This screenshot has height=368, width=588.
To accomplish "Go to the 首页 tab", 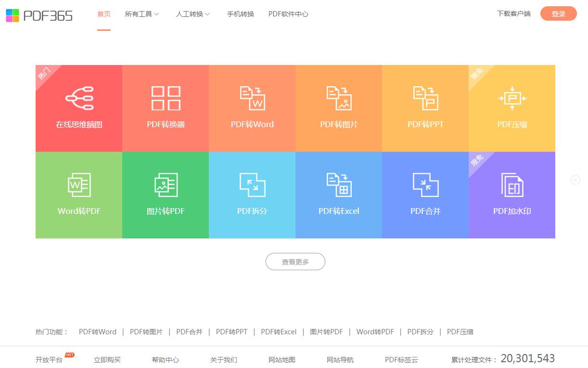I will pos(104,14).
